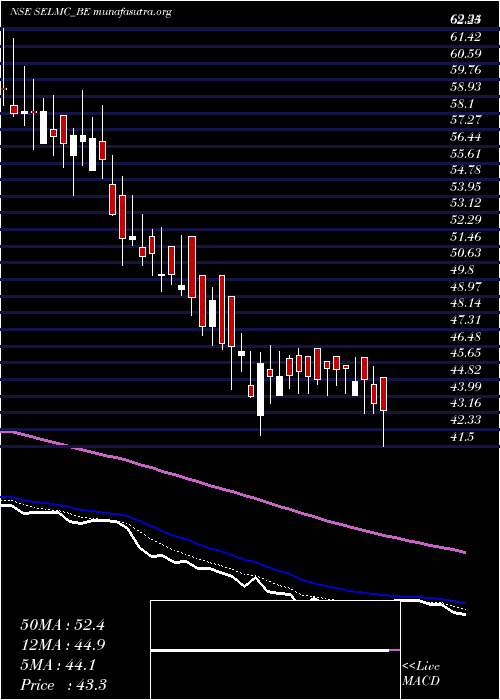The width and height of the screenshot is (500, 700).
Task: Click the pink 50MA line's right end
Action: (x=464, y=552)
